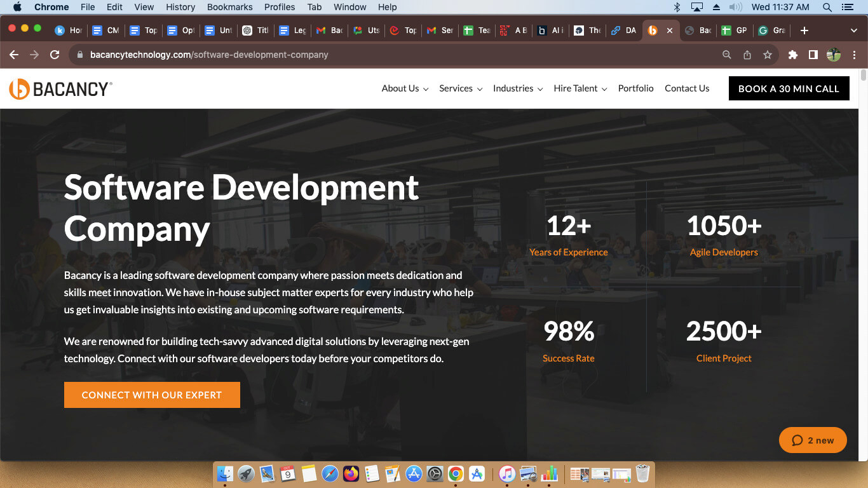Viewport: 868px width, 488px height.
Task: Reload the page with the refresh icon
Action: pyautogui.click(x=55, y=55)
